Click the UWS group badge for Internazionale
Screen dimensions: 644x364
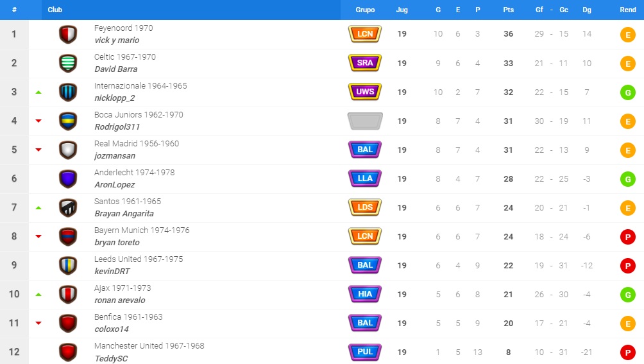pyautogui.click(x=365, y=92)
